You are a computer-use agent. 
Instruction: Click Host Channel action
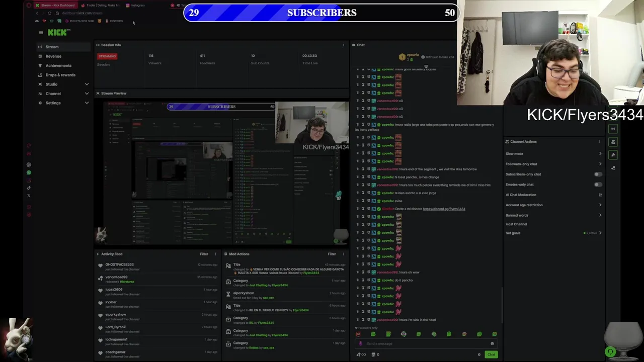516,224
